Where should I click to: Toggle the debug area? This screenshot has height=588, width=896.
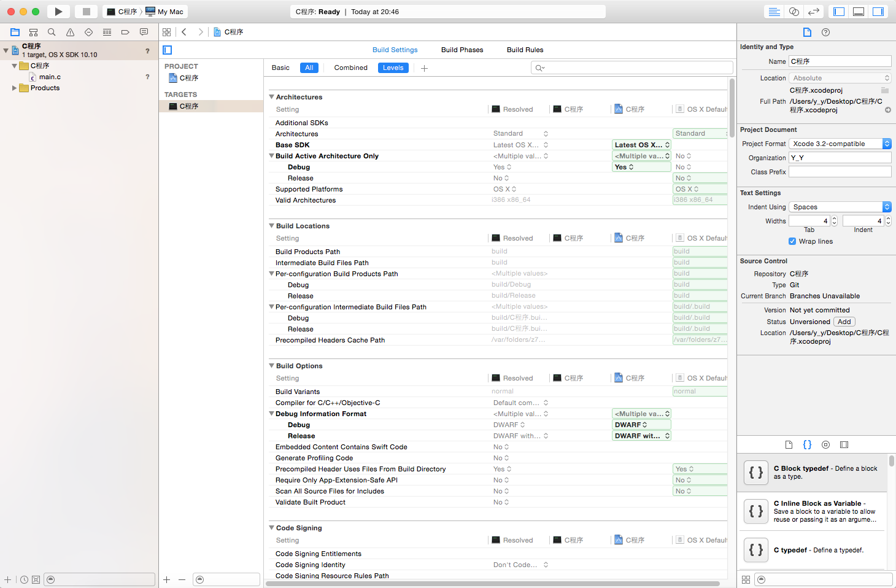click(x=859, y=12)
